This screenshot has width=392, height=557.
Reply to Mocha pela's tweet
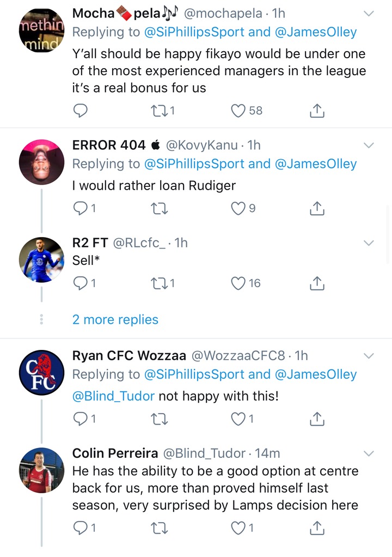[x=81, y=111]
